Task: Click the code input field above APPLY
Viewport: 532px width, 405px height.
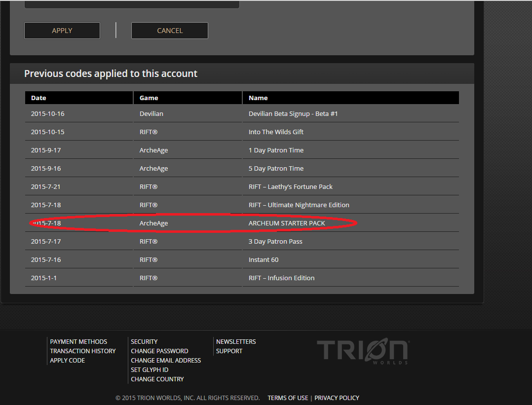Action: coord(132,4)
